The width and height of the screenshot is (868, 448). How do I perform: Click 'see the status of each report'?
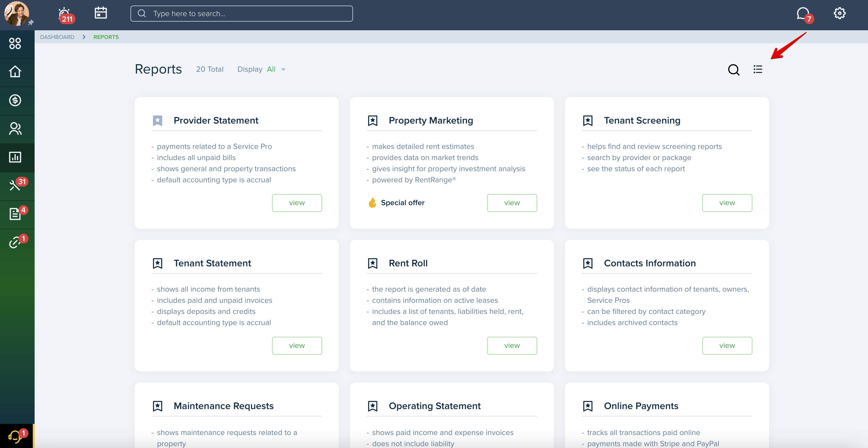636,169
